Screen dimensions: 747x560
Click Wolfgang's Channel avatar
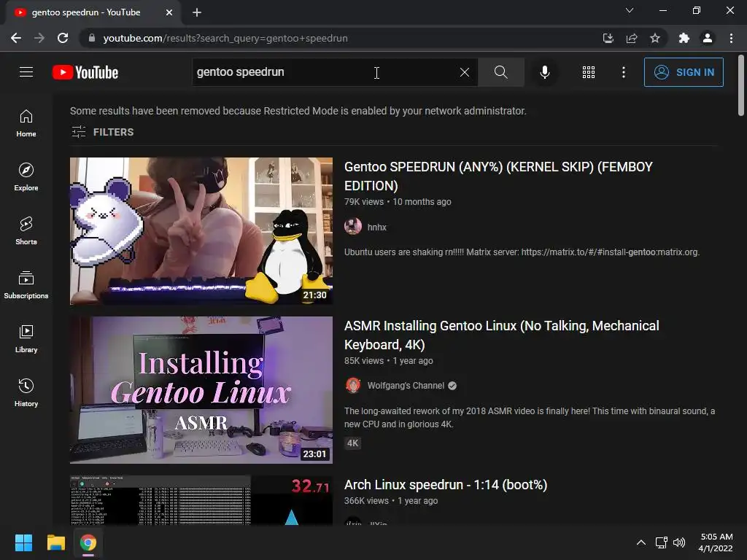[x=353, y=385]
